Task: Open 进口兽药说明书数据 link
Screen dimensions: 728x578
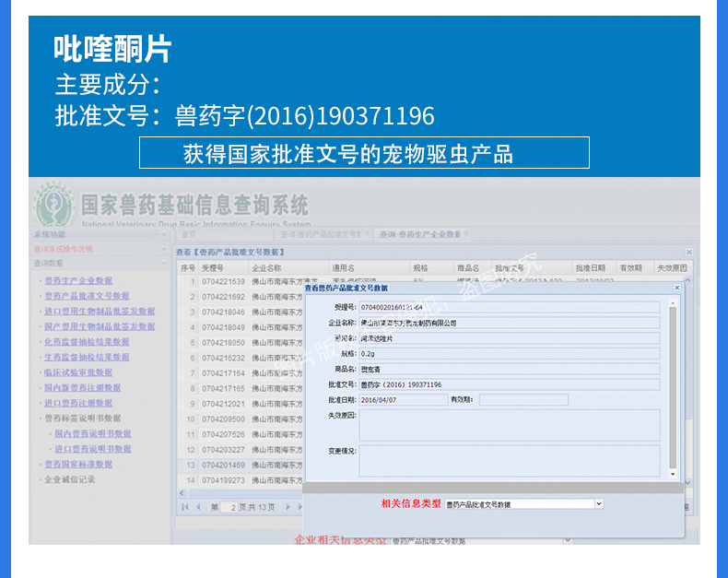Action: [x=93, y=449]
